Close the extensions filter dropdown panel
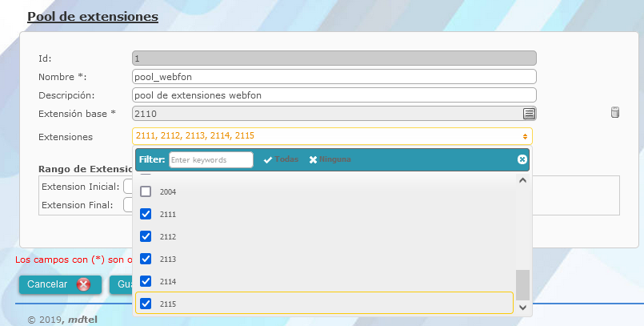The width and height of the screenshot is (644, 326). 522,159
